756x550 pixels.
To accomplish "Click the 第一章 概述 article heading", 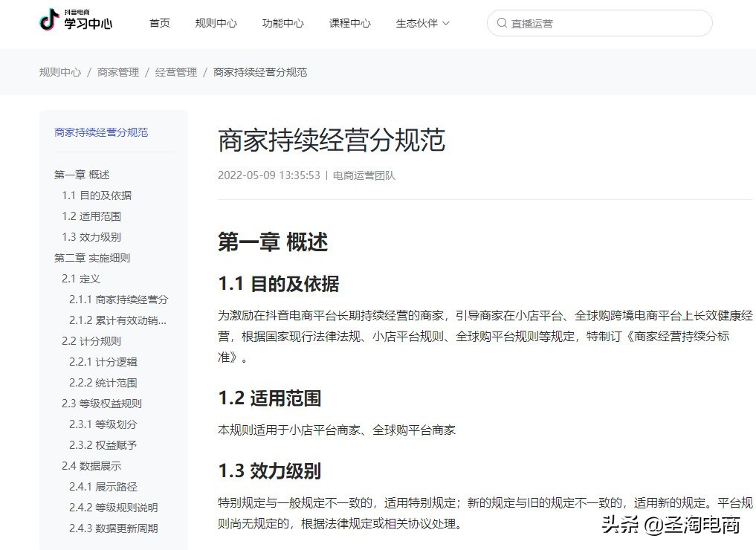I will 273,242.
